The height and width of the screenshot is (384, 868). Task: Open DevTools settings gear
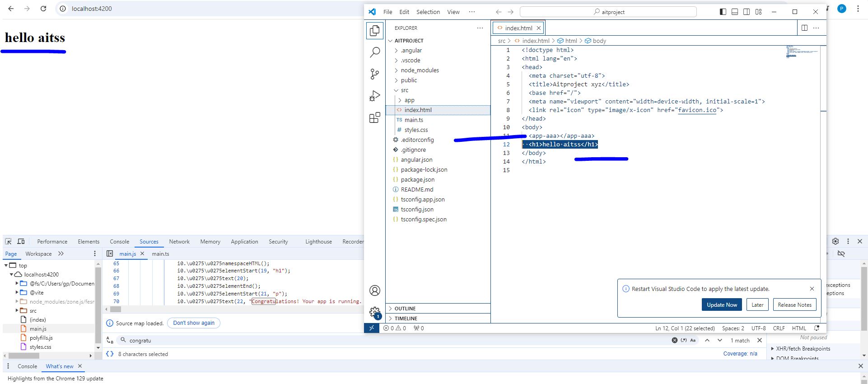(x=835, y=241)
